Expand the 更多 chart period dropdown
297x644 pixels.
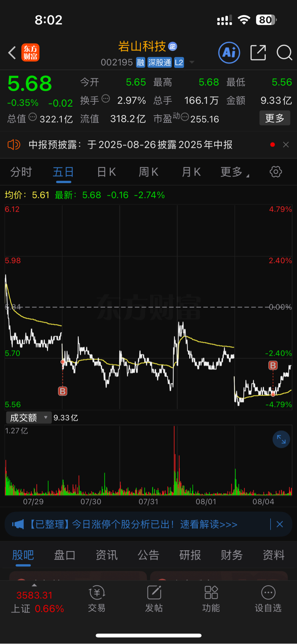(x=234, y=172)
